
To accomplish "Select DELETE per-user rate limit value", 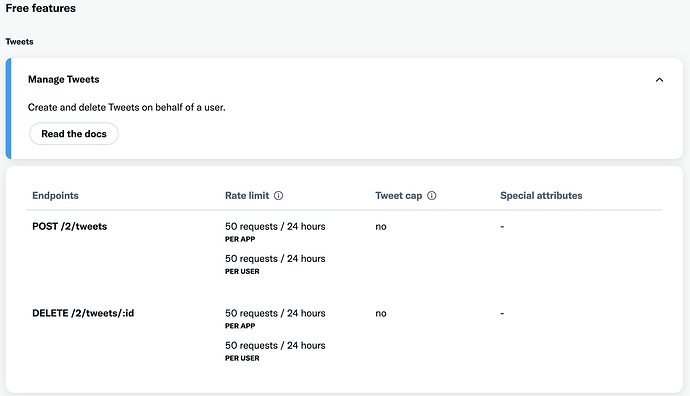I will [x=275, y=345].
